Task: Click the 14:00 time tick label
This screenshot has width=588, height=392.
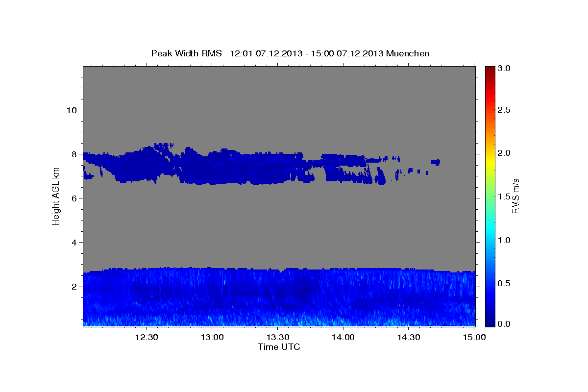Action: 343,338
